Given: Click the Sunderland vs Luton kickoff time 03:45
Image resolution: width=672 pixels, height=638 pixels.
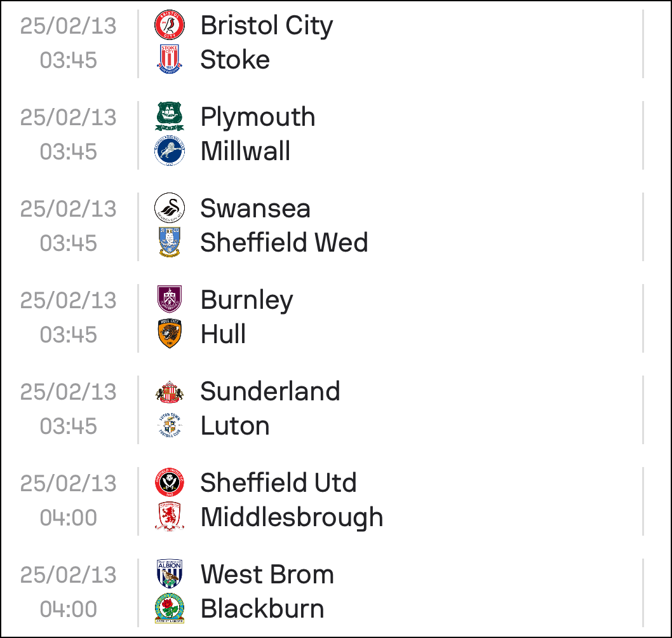Looking at the screenshot, I should tap(69, 426).
